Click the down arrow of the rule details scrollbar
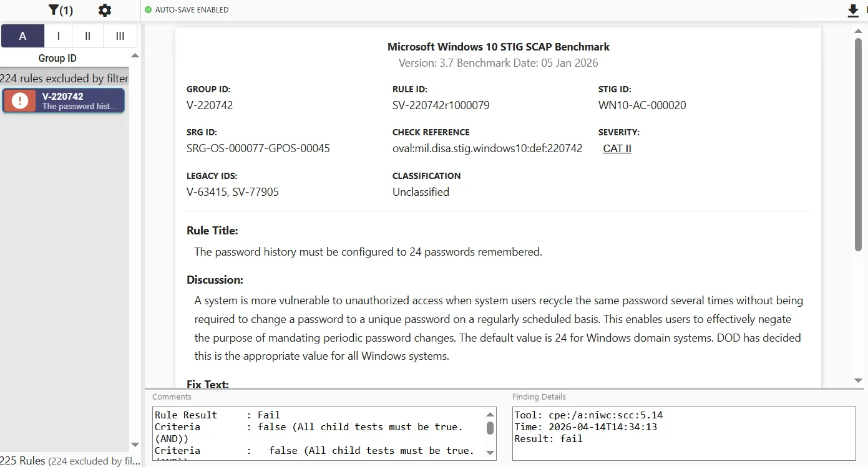The width and height of the screenshot is (868, 467). 858,380
